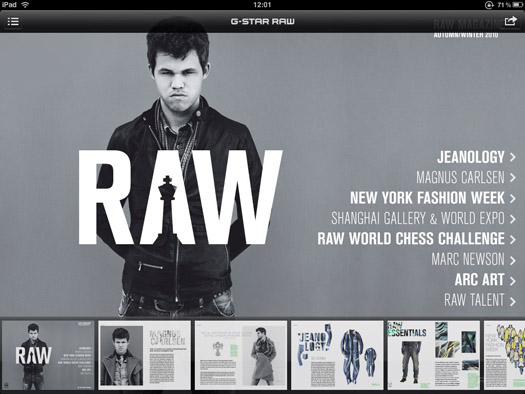The width and height of the screenshot is (525, 394).
Task: Jump to the Essentials page thumbnail
Action: (x=434, y=355)
